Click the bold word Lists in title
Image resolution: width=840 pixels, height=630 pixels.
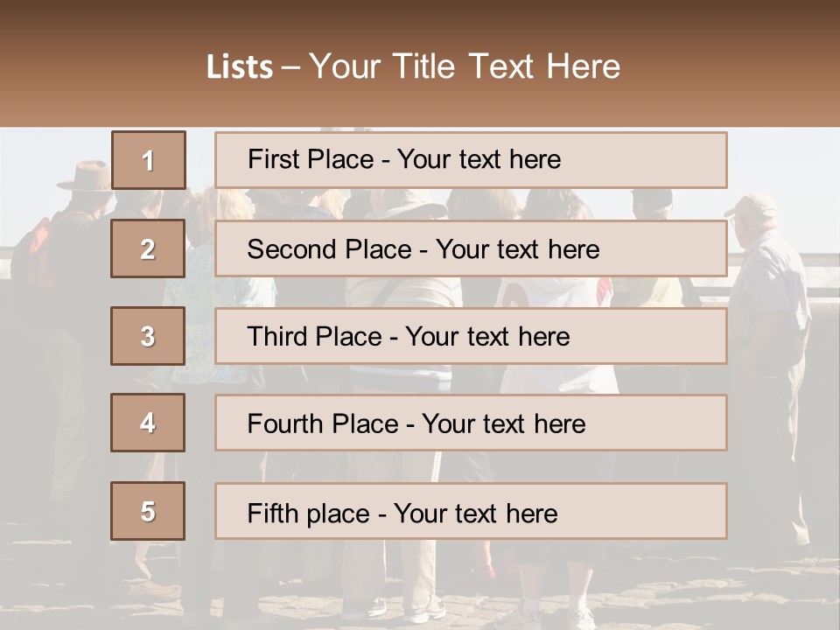[240, 66]
